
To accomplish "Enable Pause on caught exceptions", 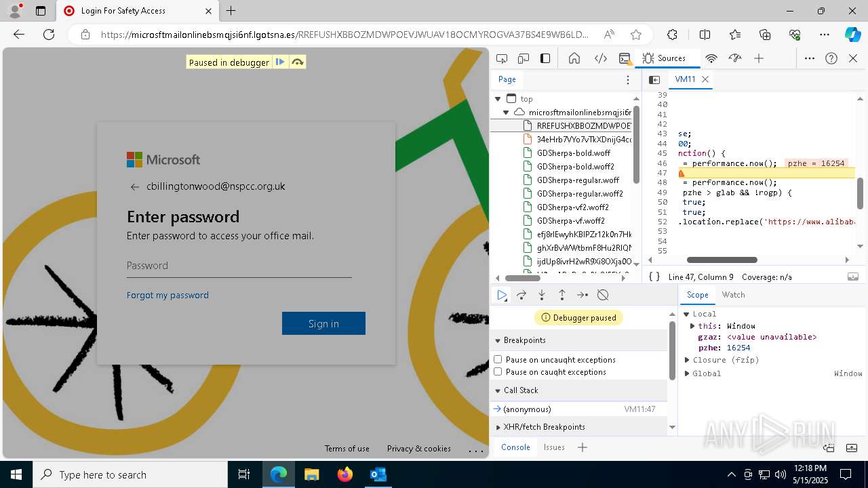I will point(498,371).
